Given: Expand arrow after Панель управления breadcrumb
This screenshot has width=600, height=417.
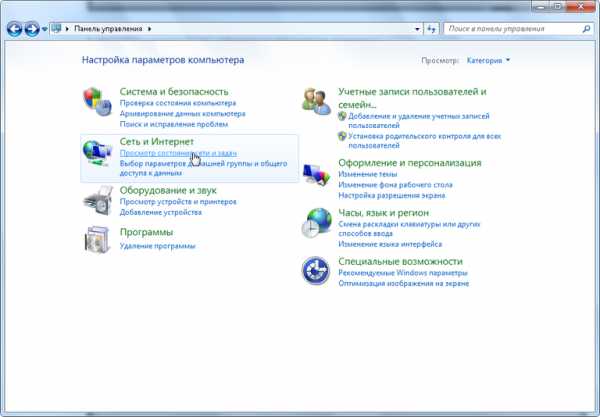Looking at the screenshot, I should (149, 29).
